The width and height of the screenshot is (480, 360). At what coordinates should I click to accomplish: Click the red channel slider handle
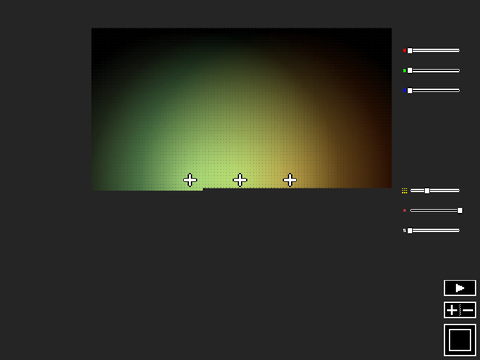[410, 51]
